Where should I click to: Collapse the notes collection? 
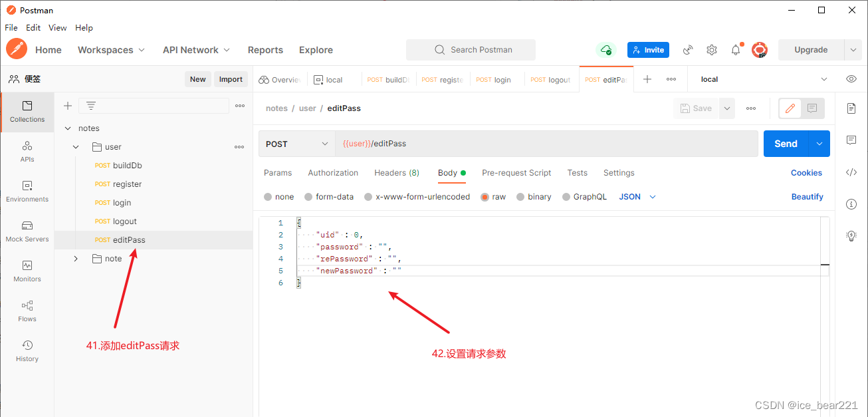(67, 128)
